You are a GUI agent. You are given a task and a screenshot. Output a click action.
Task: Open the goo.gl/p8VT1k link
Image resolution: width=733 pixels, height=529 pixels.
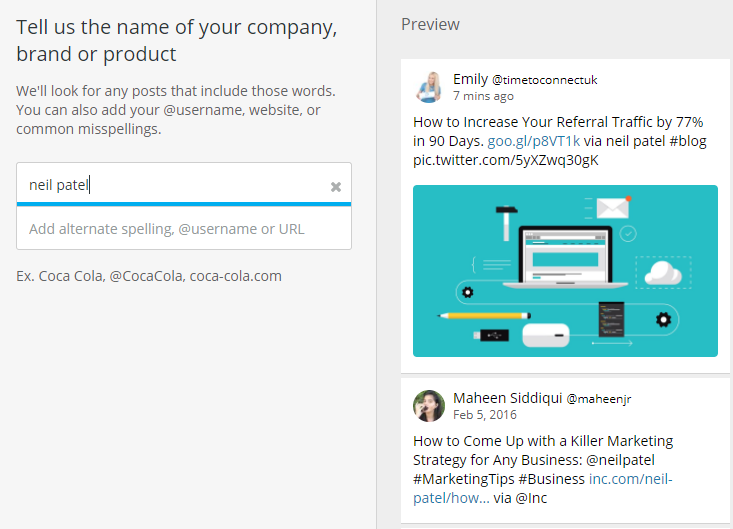click(533, 141)
